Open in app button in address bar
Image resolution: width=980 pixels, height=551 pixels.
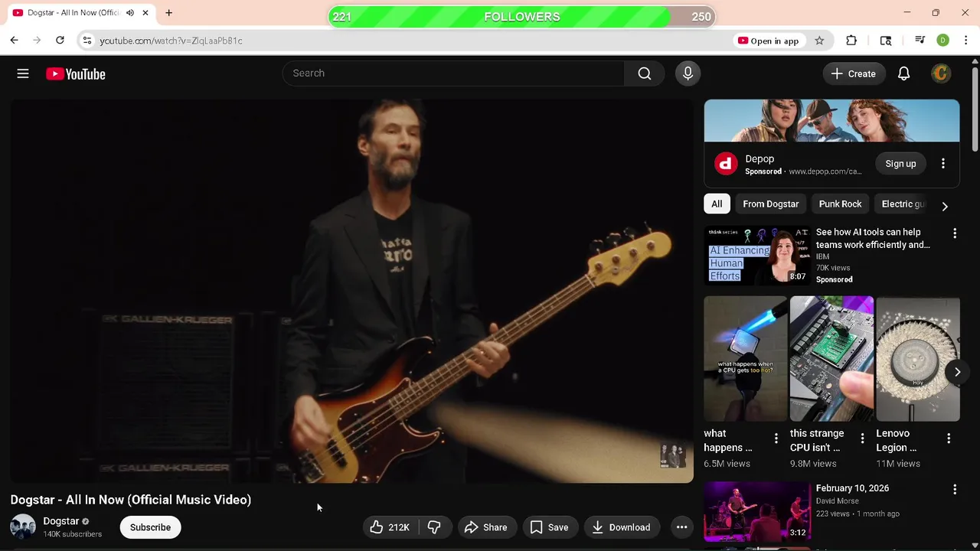point(768,41)
